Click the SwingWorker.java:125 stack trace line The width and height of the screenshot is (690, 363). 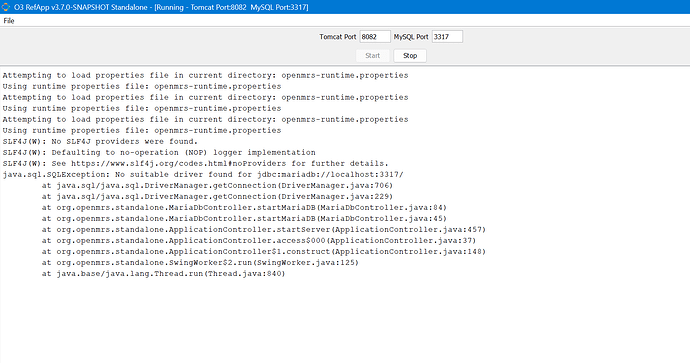pos(200,262)
